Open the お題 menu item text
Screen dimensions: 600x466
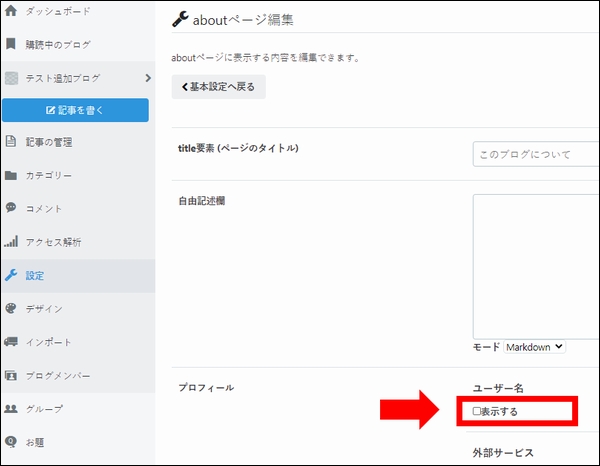coord(35,443)
